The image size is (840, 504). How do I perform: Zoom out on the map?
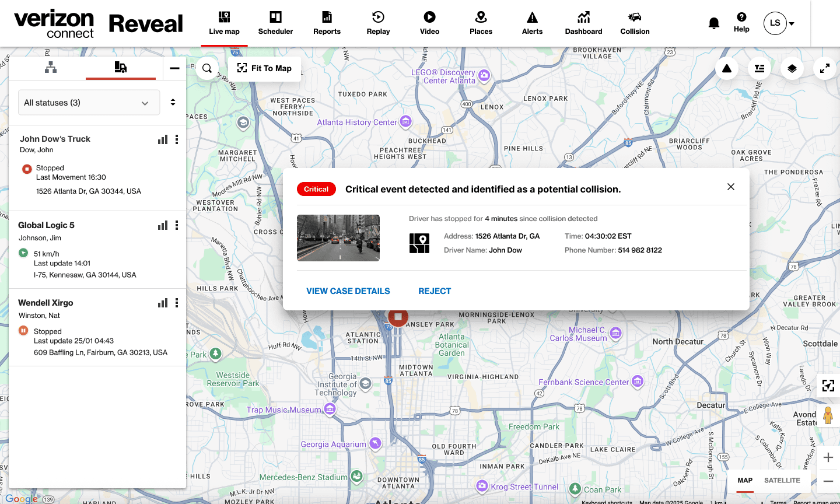click(x=828, y=481)
